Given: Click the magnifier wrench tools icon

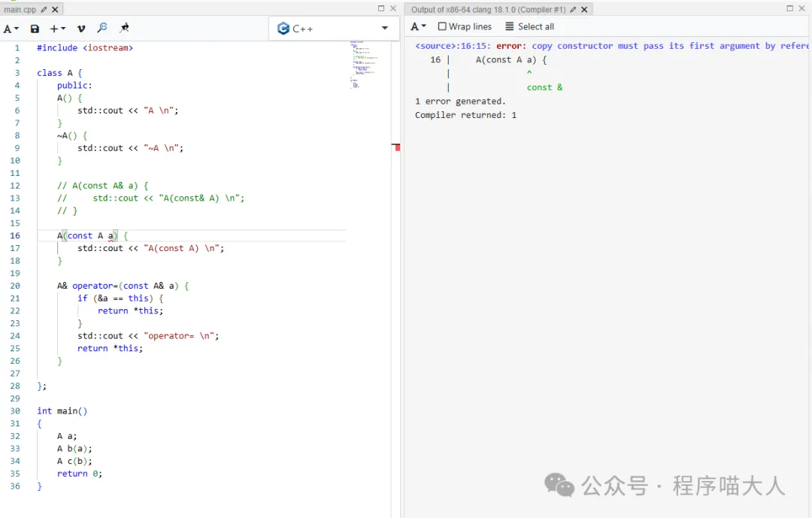Looking at the screenshot, I should (102, 28).
